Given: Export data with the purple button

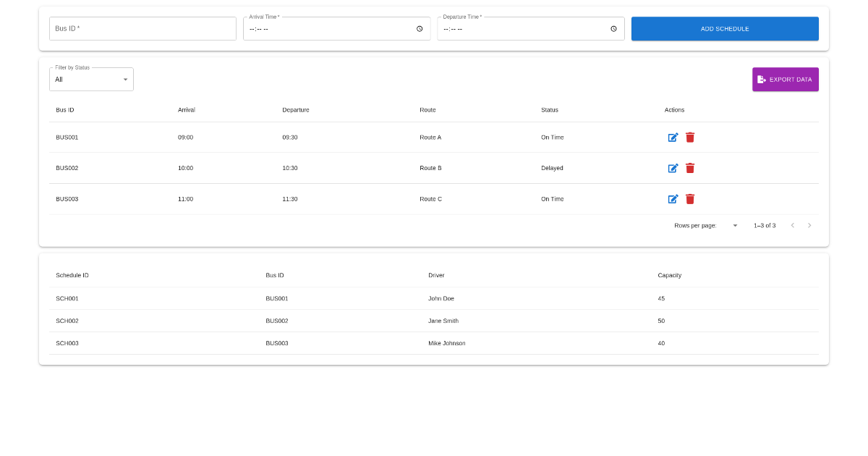Looking at the screenshot, I should pos(785,80).
